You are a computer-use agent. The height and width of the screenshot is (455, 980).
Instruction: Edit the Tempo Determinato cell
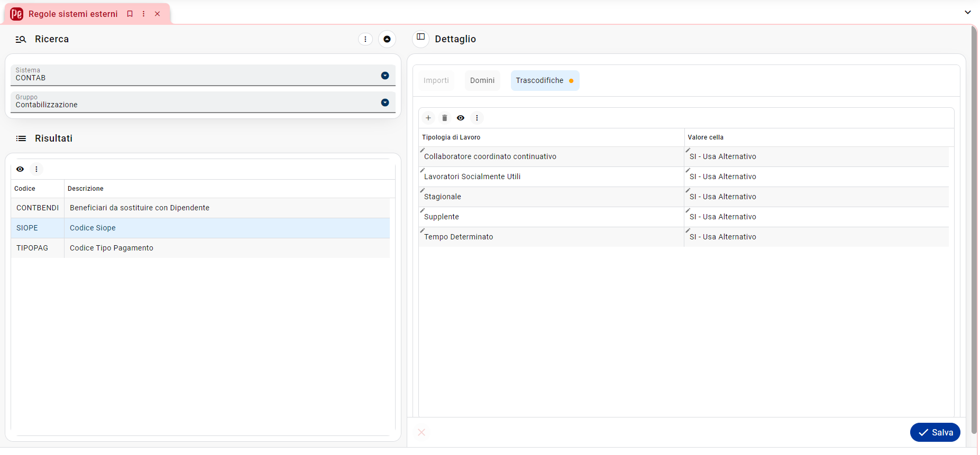click(551, 237)
